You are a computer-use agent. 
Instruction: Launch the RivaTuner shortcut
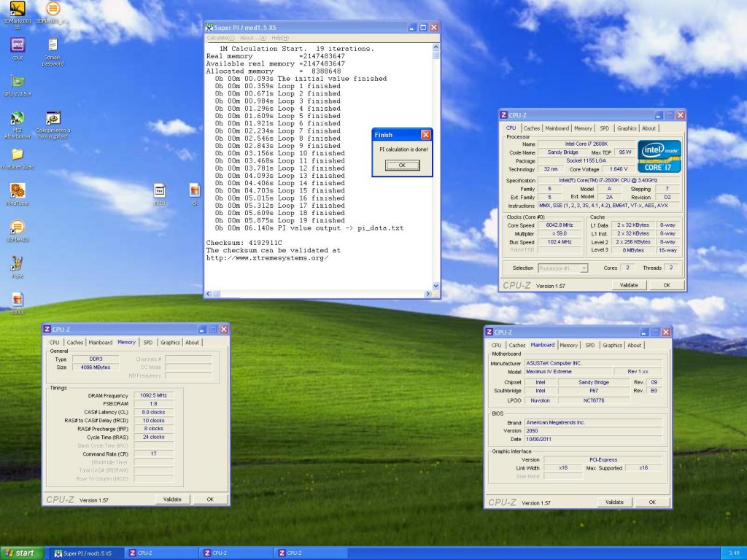[18, 195]
